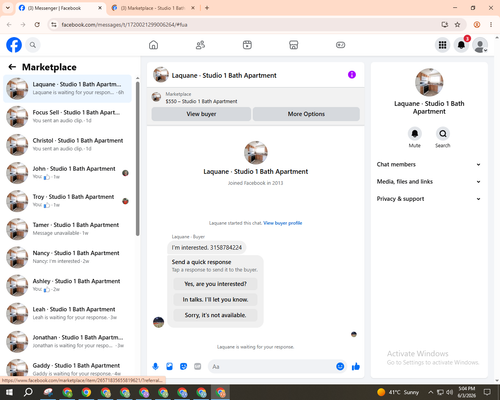
Task: Record a voice clip with microphone icon
Action: (x=155, y=367)
